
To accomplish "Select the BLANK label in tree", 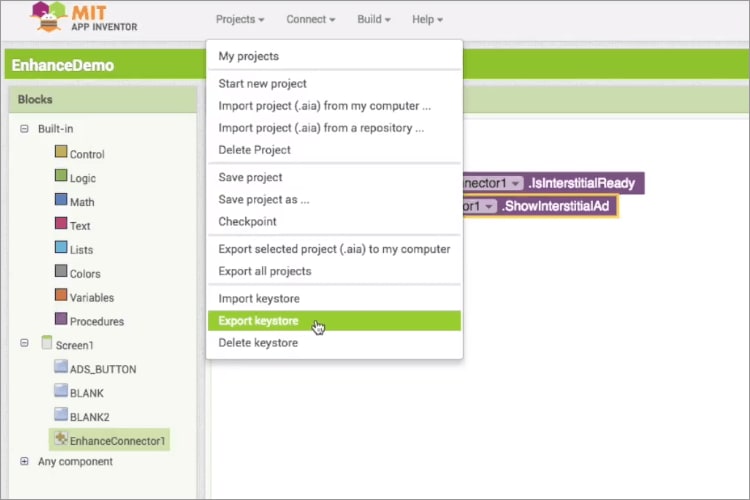I will click(87, 393).
